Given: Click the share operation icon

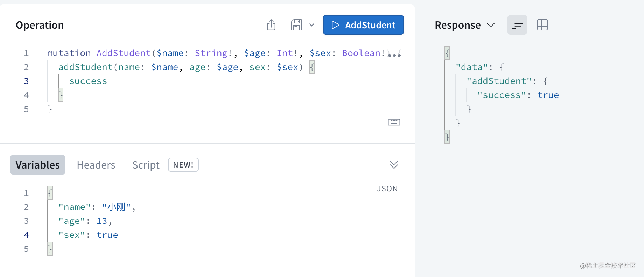Looking at the screenshot, I should 271,25.
